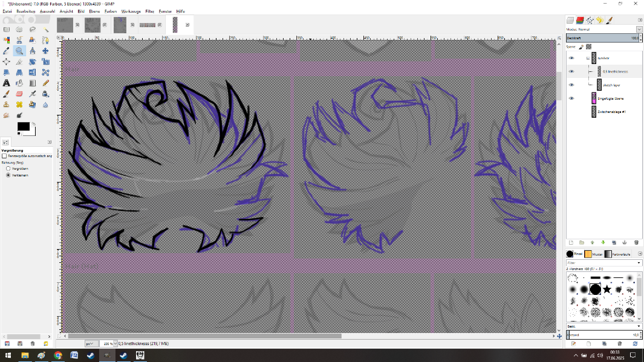This screenshot has width=644, height=362.
Task: Select the 'Vergrößern' radio button
Action: [x=8, y=169]
